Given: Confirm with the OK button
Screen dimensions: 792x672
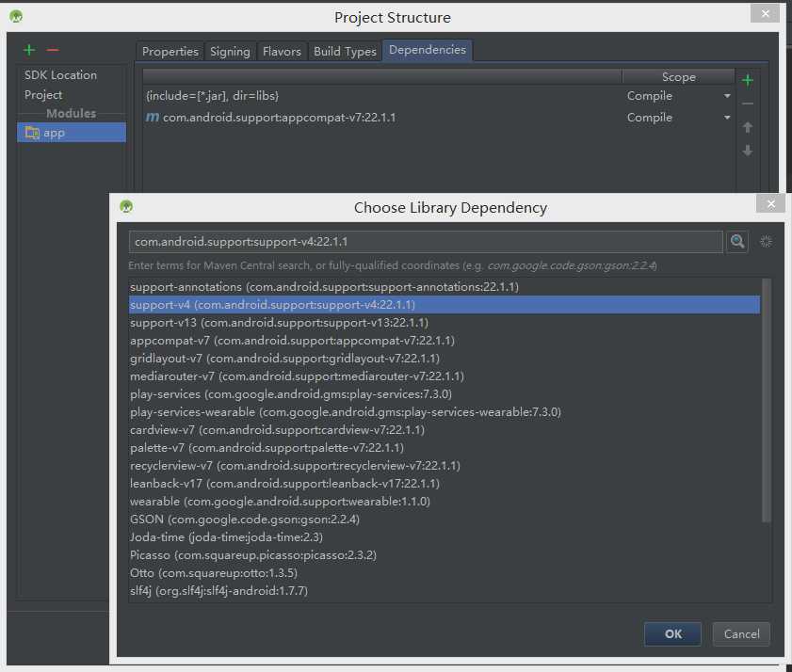Looking at the screenshot, I should (x=672, y=634).
